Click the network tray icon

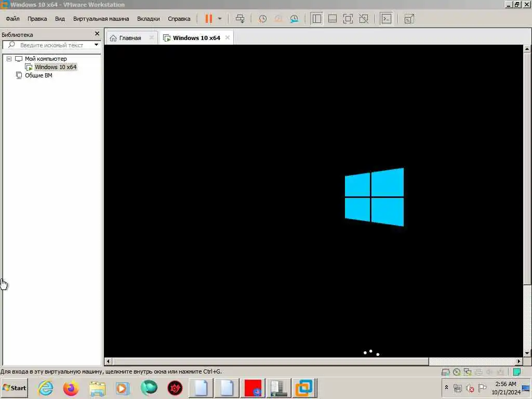point(458,388)
